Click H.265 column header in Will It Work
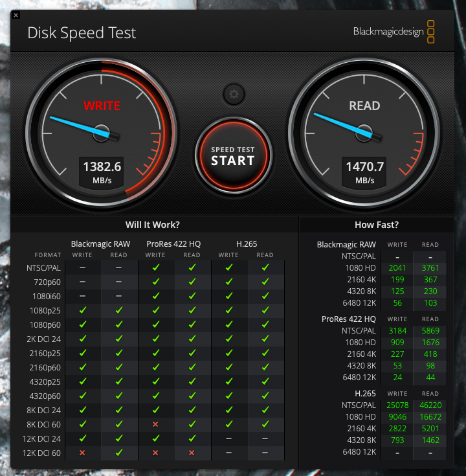The image size is (466, 476). pos(247,244)
